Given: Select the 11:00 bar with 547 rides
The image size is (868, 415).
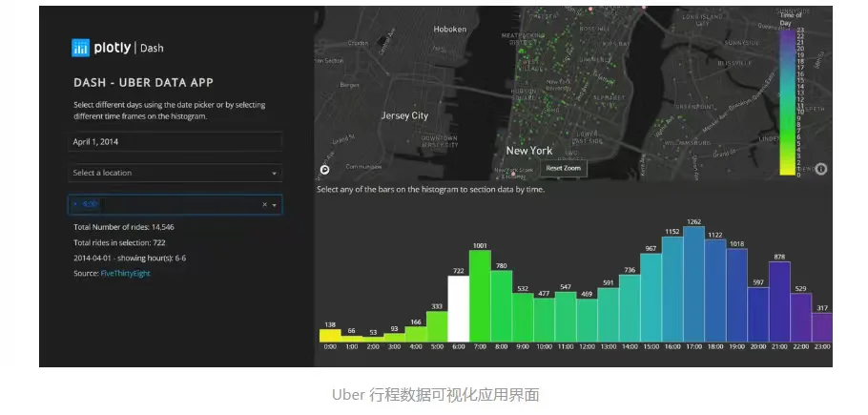Looking at the screenshot, I should click(566, 317).
